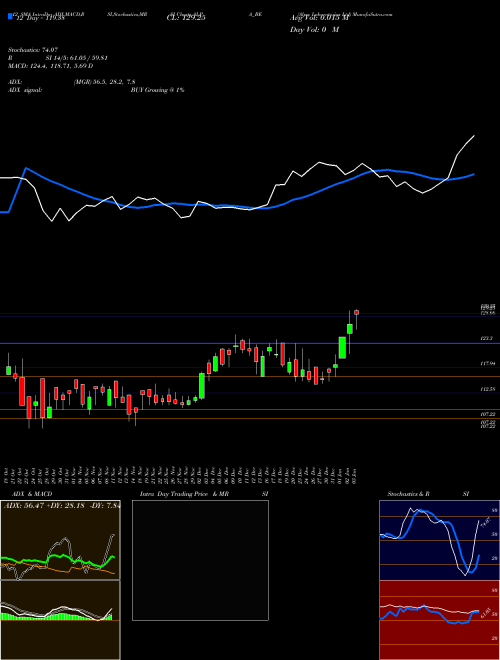Click the blue moving average line's initial peak
The height and width of the screenshot is (660, 500).
[x=26, y=168]
